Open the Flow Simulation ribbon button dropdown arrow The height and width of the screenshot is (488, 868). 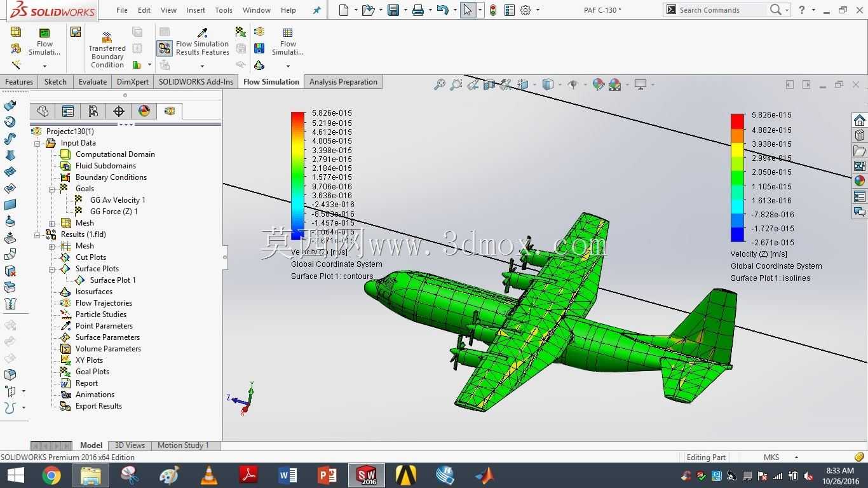44,66
